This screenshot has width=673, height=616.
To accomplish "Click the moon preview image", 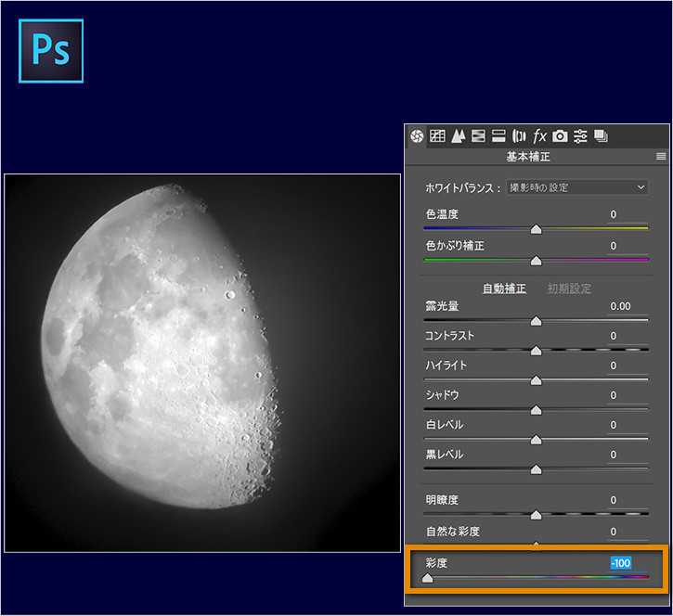I will click(202, 363).
